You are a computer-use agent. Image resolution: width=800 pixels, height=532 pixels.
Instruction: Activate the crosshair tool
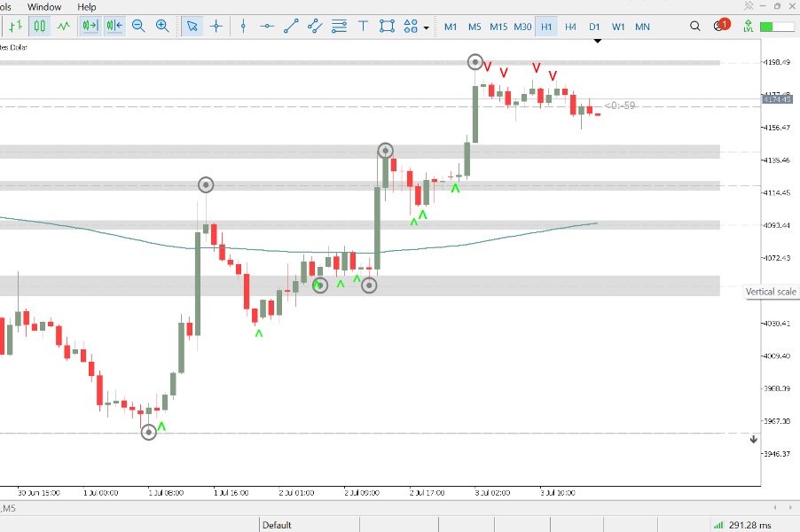(216, 26)
